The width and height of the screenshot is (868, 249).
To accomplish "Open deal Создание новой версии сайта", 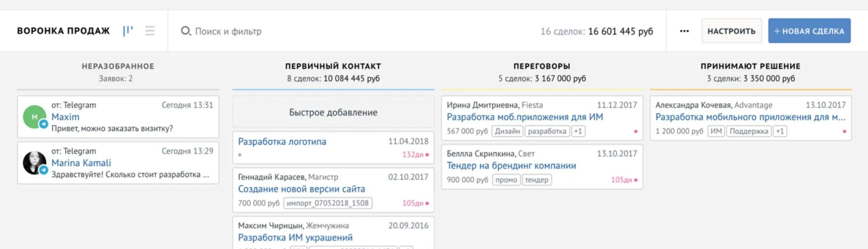I will pyautogui.click(x=302, y=189).
